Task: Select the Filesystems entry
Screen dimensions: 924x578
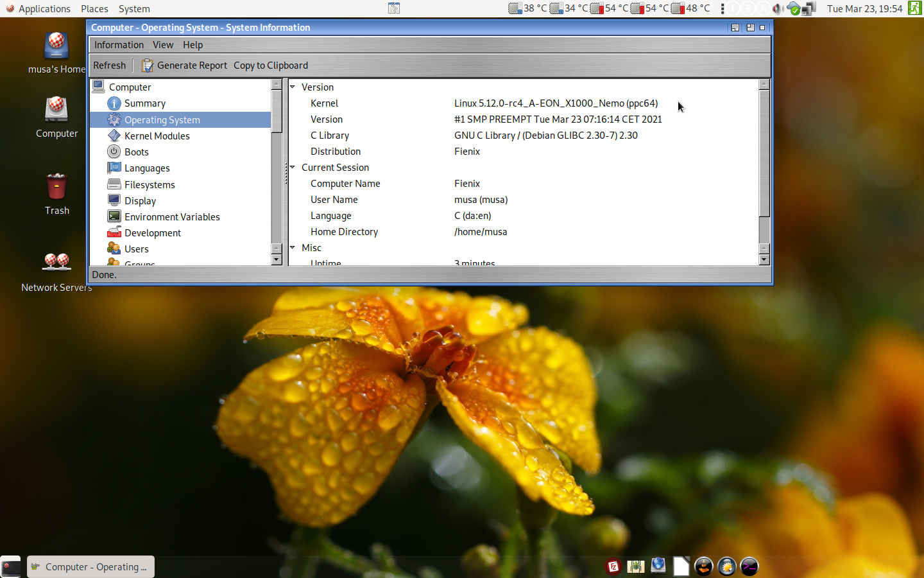Action: pyautogui.click(x=149, y=185)
